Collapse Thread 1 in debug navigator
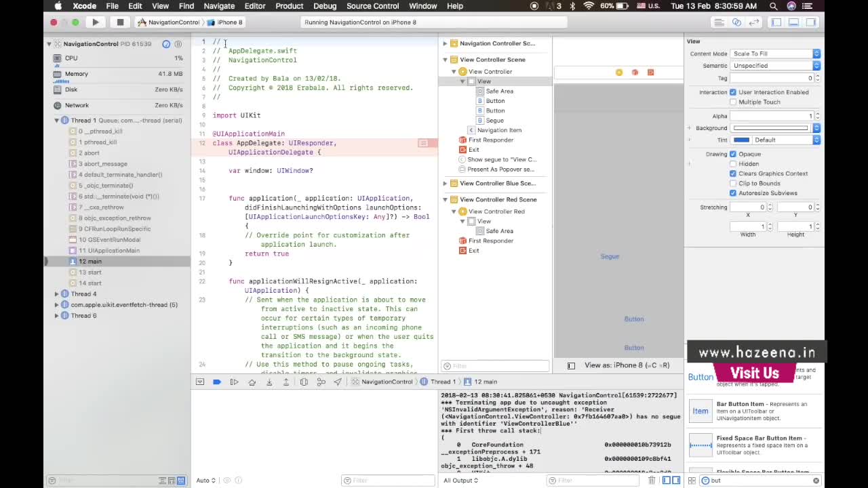This screenshot has width=868, height=488. click(x=57, y=121)
